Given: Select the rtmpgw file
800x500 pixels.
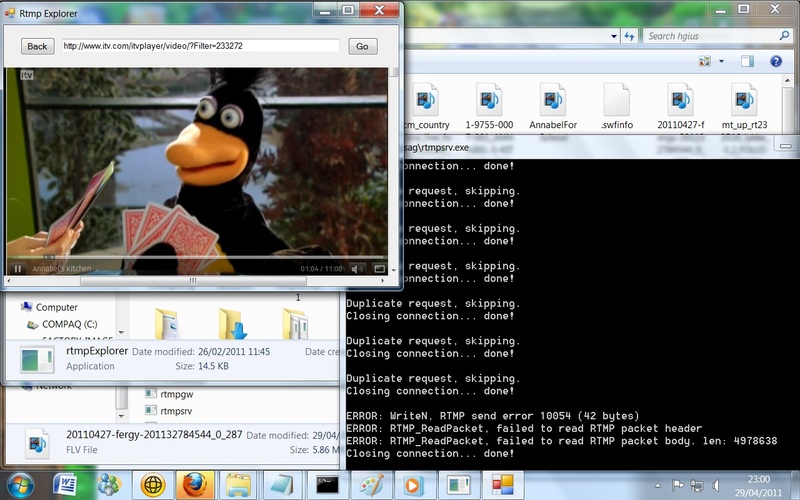Looking at the screenshot, I should coord(169,394).
